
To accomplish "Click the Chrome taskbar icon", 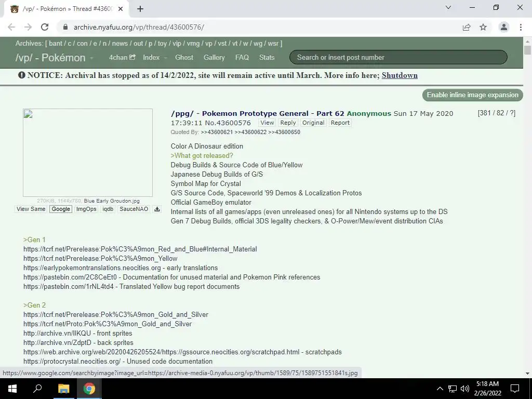I will click(x=89, y=389).
